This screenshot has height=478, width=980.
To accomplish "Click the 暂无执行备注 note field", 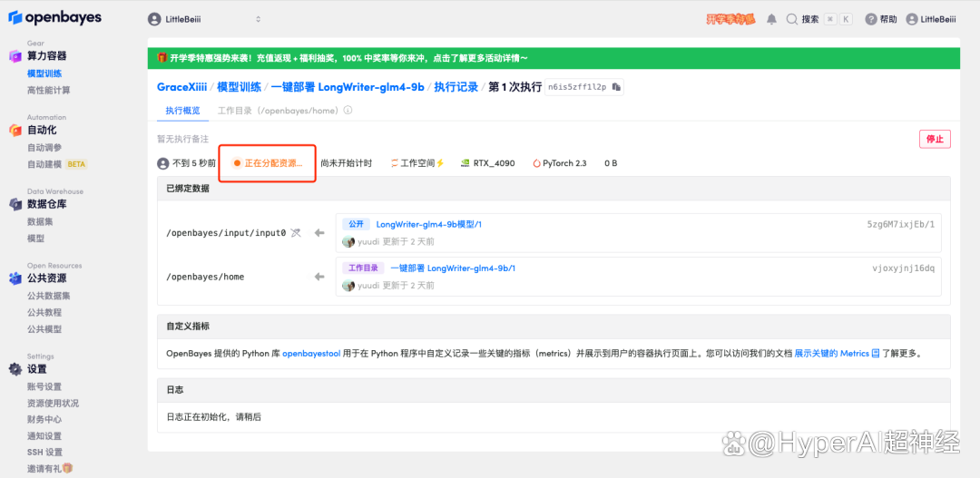I will 182,139.
